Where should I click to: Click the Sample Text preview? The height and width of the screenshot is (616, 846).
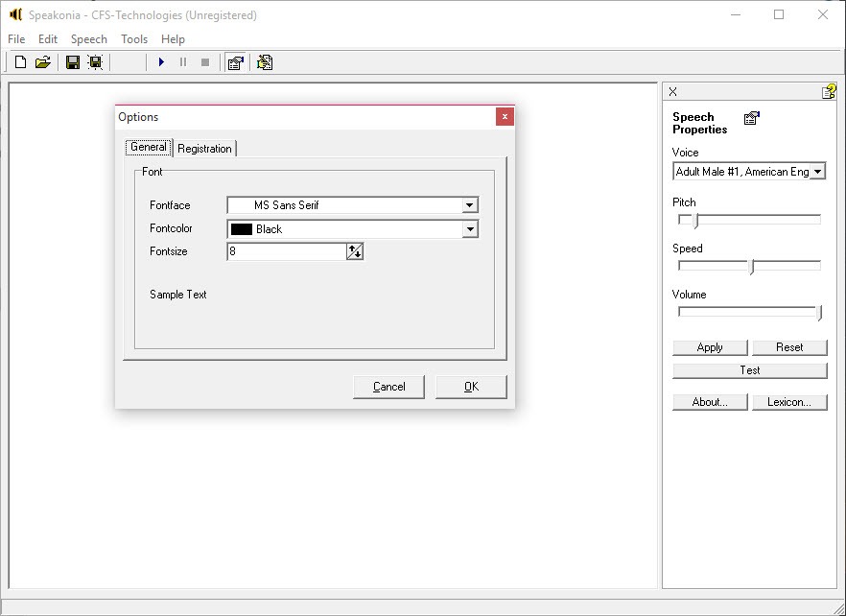(178, 295)
